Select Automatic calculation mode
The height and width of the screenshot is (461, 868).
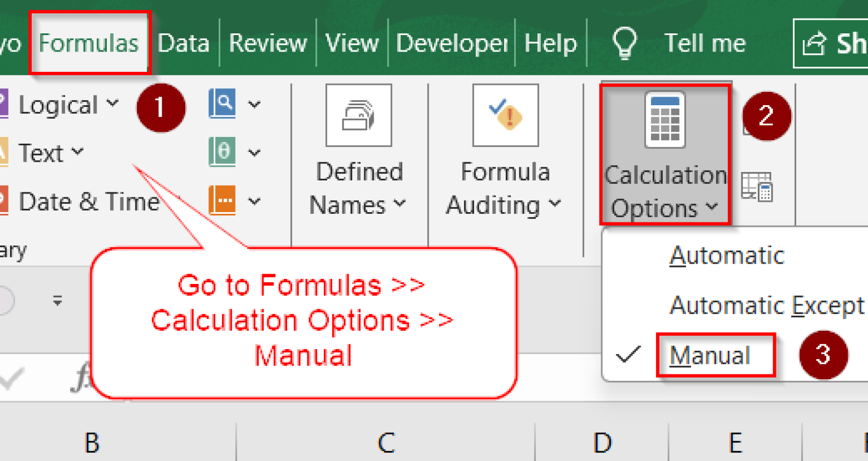tap(727, 255)
